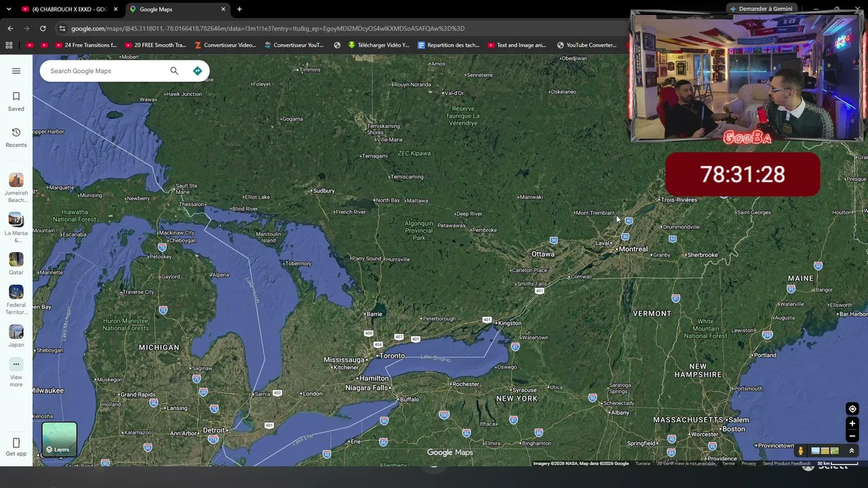Open YouTube Converter bookmark

pos(587,45)
